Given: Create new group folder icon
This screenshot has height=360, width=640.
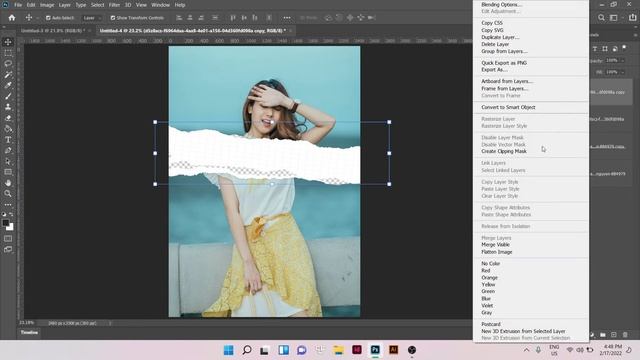Looking at the screenshot, I should (603, 335).
